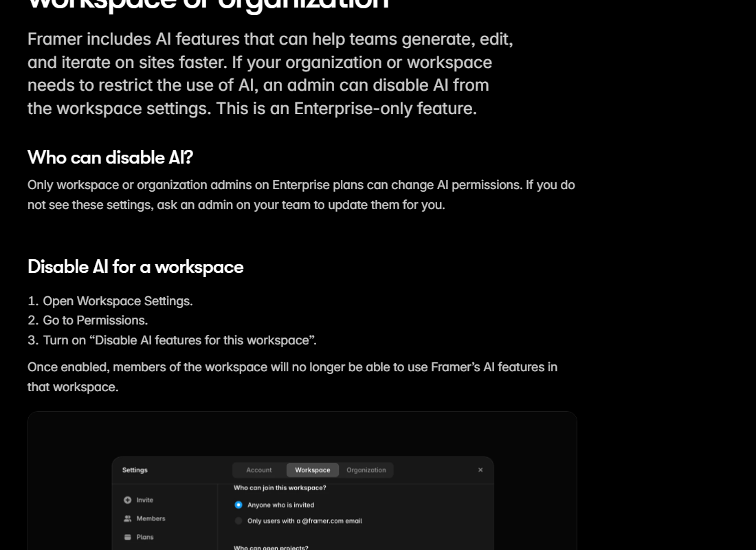756x550 pixels.
Task: Click the 'Disable AI for a workspace' heading
Action: 135,267
